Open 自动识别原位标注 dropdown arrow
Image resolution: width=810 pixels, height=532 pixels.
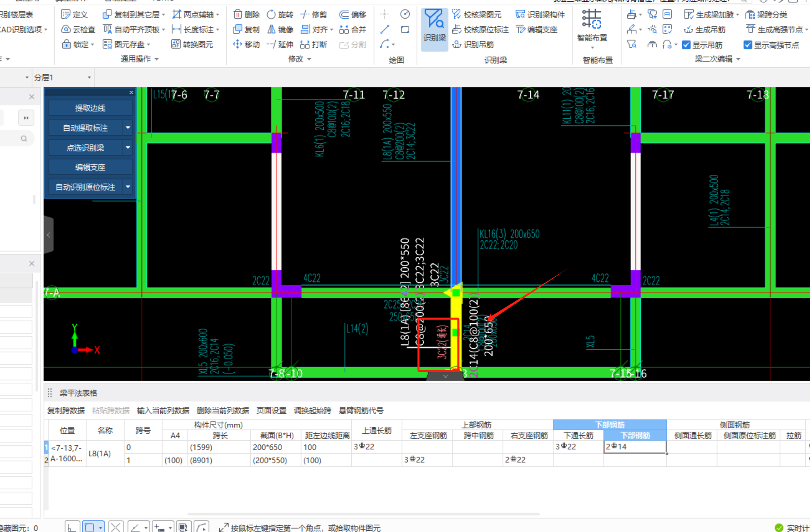point(128,187)
